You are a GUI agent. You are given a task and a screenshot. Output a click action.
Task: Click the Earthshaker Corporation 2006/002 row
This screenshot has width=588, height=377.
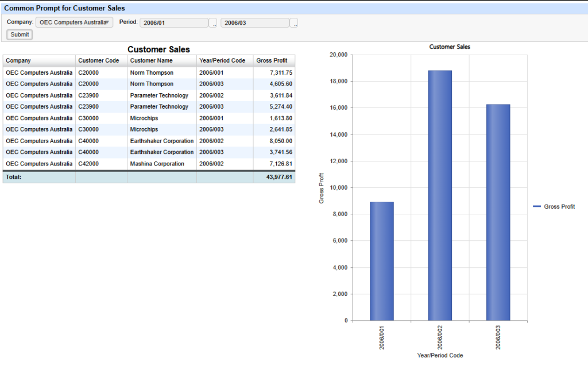click(149, 141)
